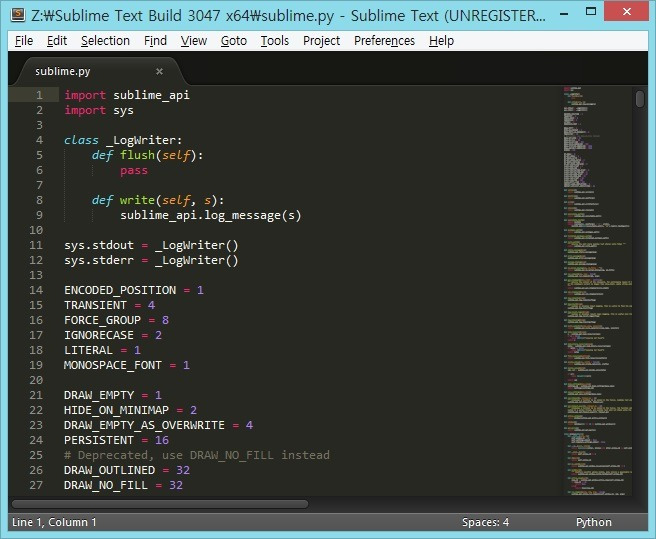656x539 pixels.
Task: Click the Sublime Text title bar icon
Action: click(x=18, y=15)
